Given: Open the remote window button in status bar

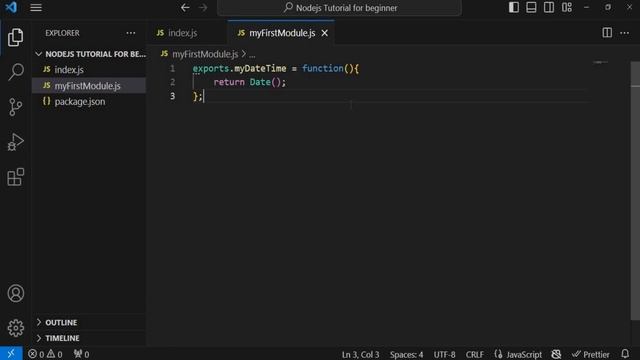Looking at the screenshot, I should pyautogui.click(x=11, y=353).
